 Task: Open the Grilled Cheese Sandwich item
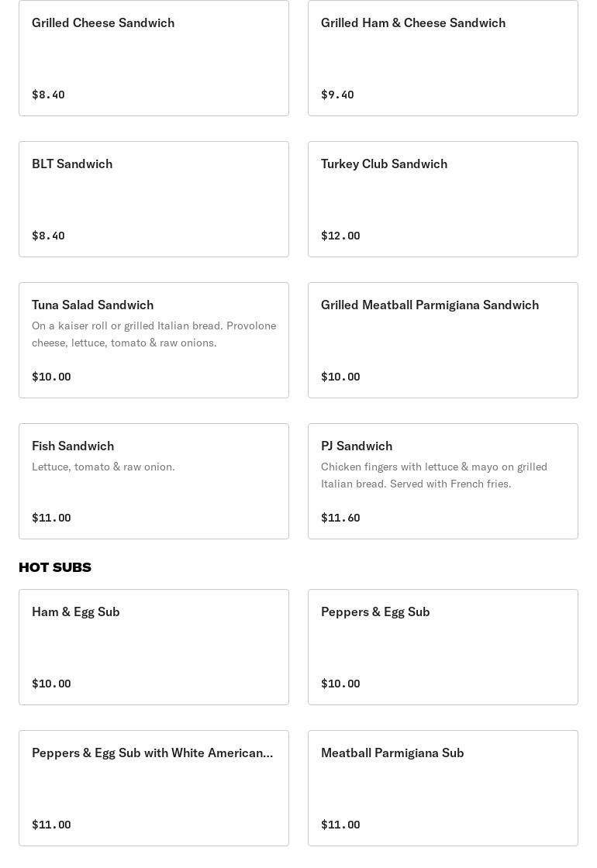pyautogui.click(x=154, y=58)
